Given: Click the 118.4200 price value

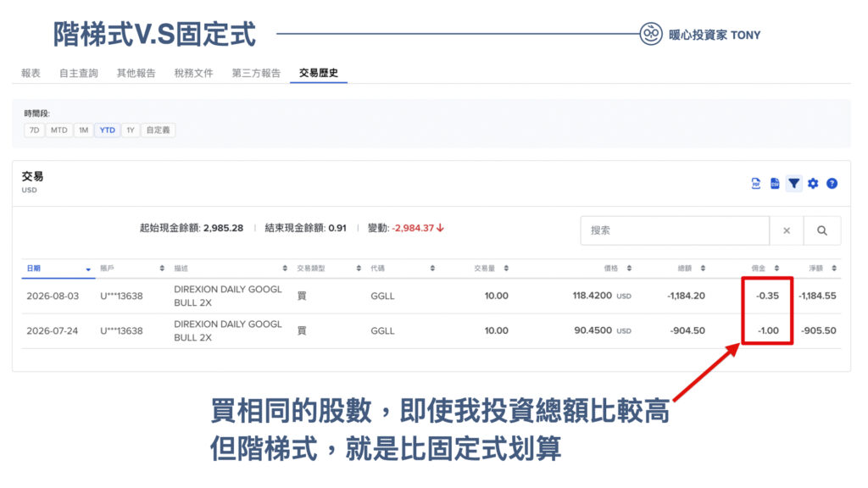Looking at the screenshot, I should point(592,296).
